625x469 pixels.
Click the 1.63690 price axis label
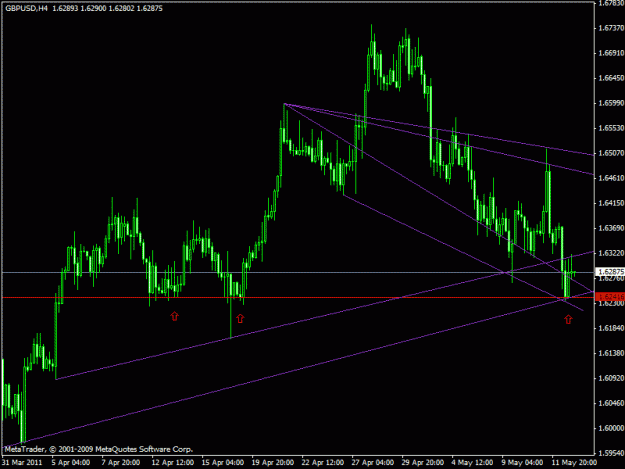click(x=611, y=228)
